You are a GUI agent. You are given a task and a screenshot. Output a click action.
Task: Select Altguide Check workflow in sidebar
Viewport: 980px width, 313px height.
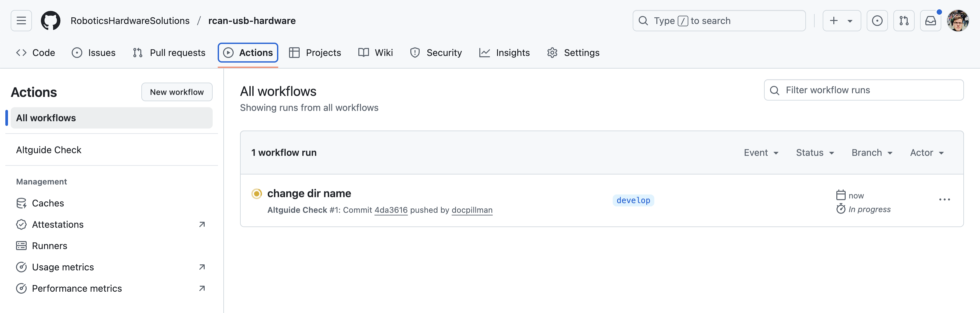(49, 150)
